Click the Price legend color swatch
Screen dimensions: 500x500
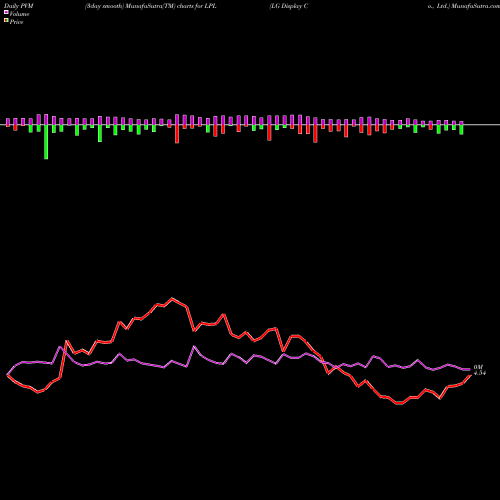pos(6,20)
